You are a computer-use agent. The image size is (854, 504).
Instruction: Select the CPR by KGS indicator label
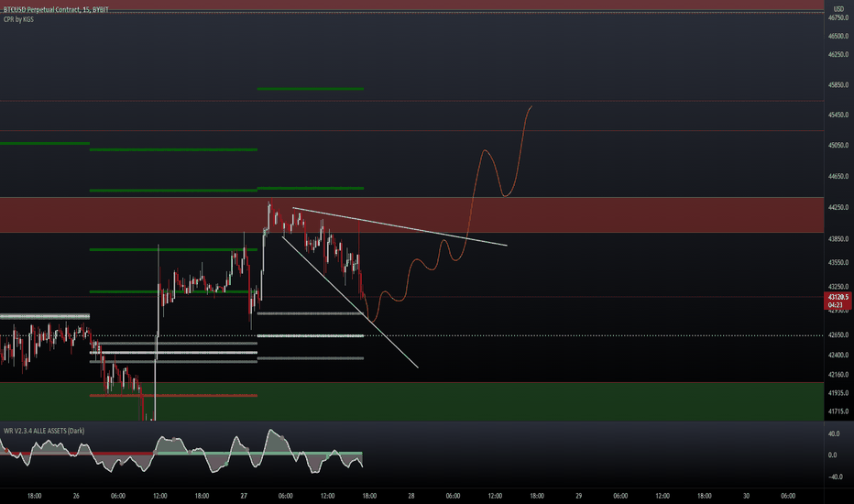pyautogui.click(x=18, y=19)
